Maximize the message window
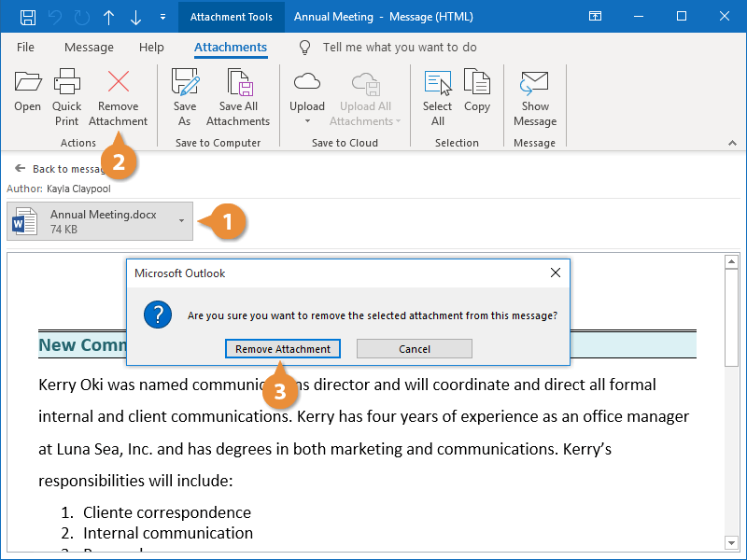This screenshot has width=747, height=560. pyautogui.click(x=682, y=16)
